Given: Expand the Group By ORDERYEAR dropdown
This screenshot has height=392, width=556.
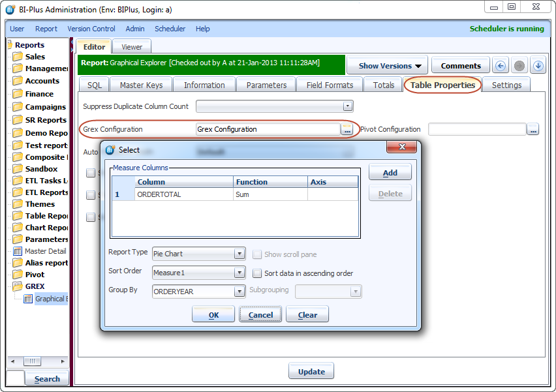Looking at the screenshot, I should 239,292.
